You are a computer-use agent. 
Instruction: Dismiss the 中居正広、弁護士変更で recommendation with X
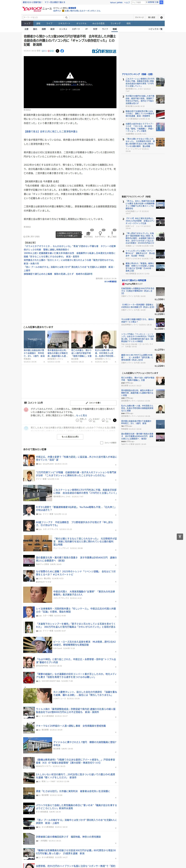116,465
